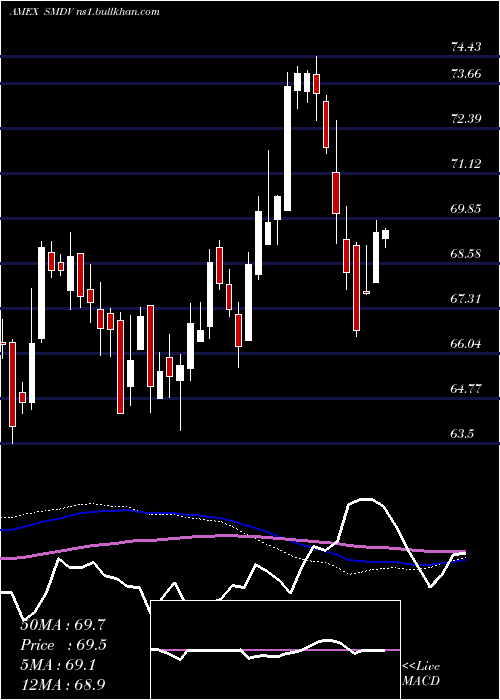
Task: Click the 12MA : 68.9 readout
Action: (63, 684)
